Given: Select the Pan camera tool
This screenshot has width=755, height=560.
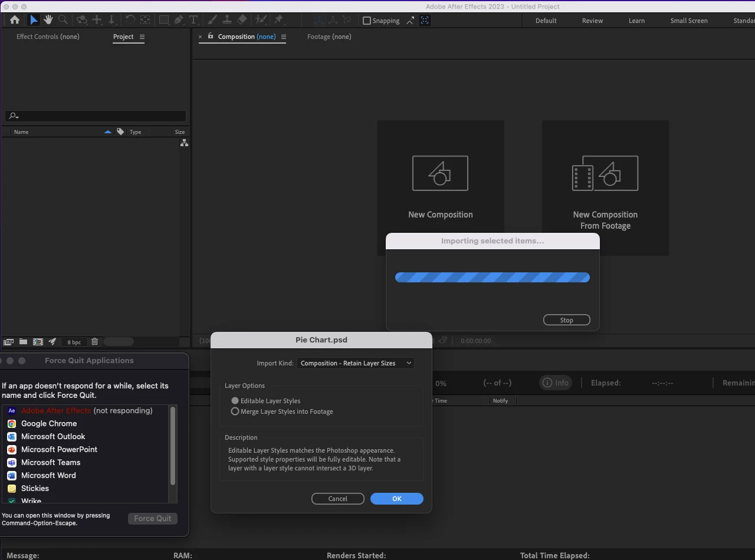Looking at the screenshot, I should coord(97,20).
